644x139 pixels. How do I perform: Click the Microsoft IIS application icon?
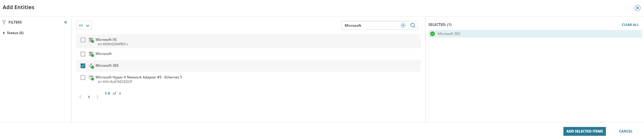tap(91, 40)
